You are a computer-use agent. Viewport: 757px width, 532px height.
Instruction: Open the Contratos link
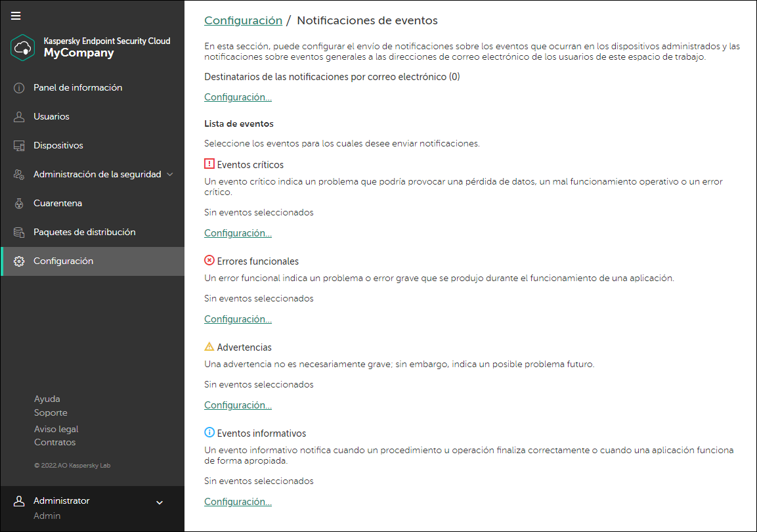click(x=54, y=442)
